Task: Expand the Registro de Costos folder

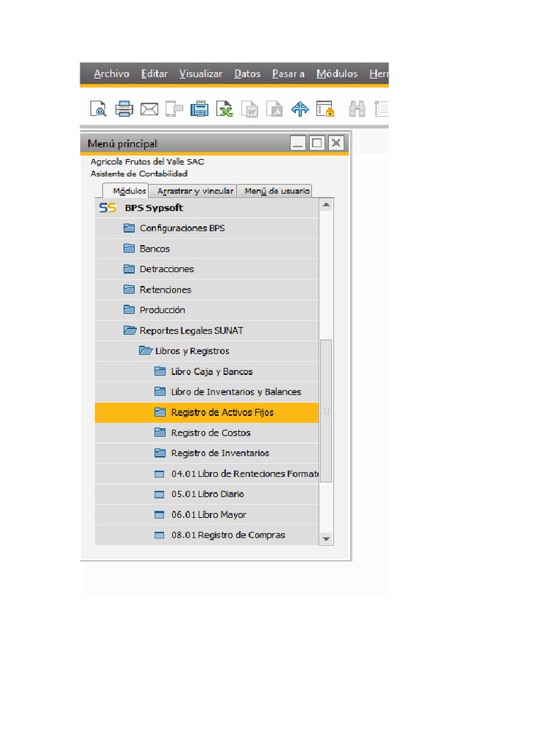Action: pyautogui.click(x=206, y=433)
